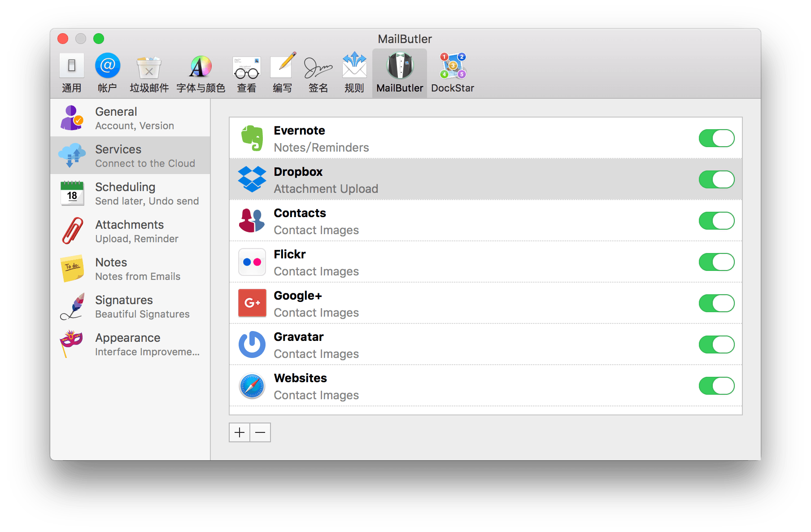Go to Notes from Emails section
Image resolution: width=811 pixels, height=532 pixels.
tap(130, 268)
